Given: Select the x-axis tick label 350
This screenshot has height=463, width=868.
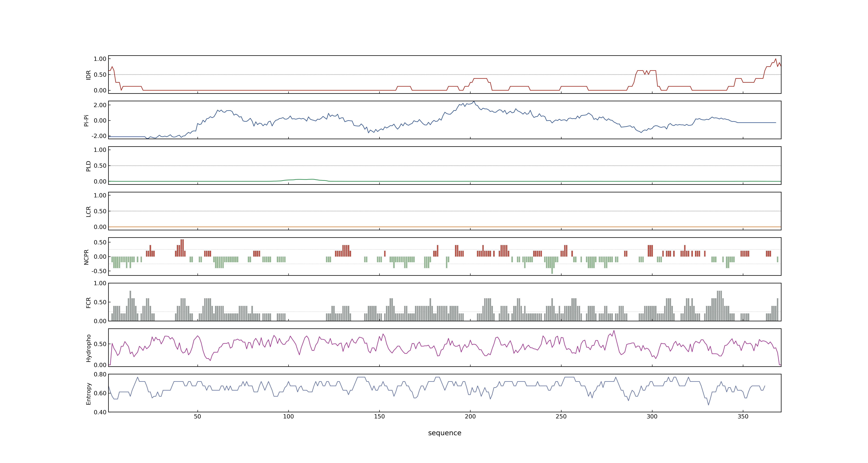Looking at the screenshot, I should pos(743,416).
